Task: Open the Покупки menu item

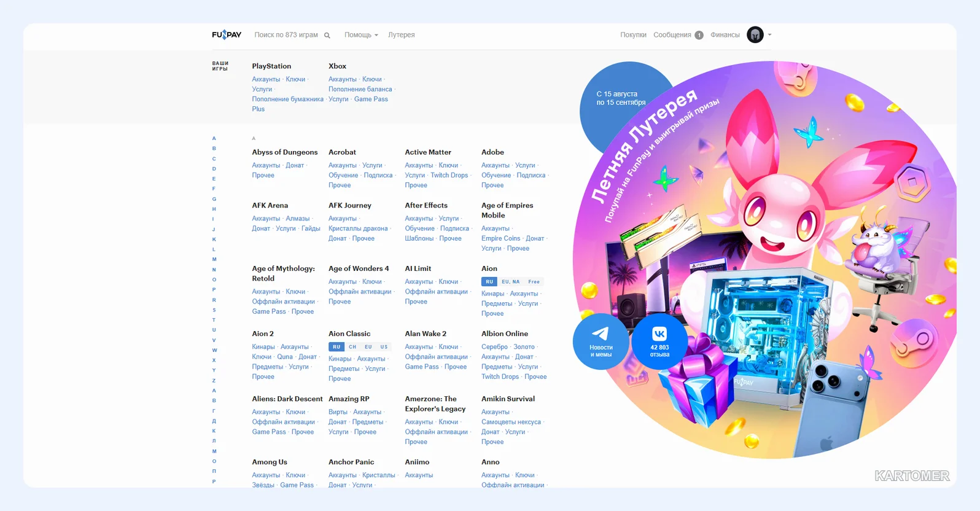Action: (x=633, y=35)
